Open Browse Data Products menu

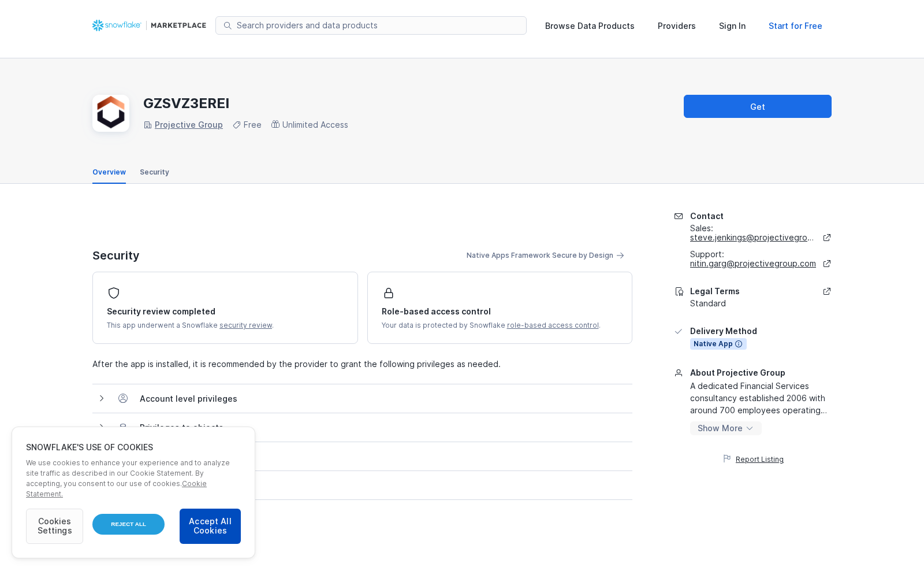click(x=590, y=26)
